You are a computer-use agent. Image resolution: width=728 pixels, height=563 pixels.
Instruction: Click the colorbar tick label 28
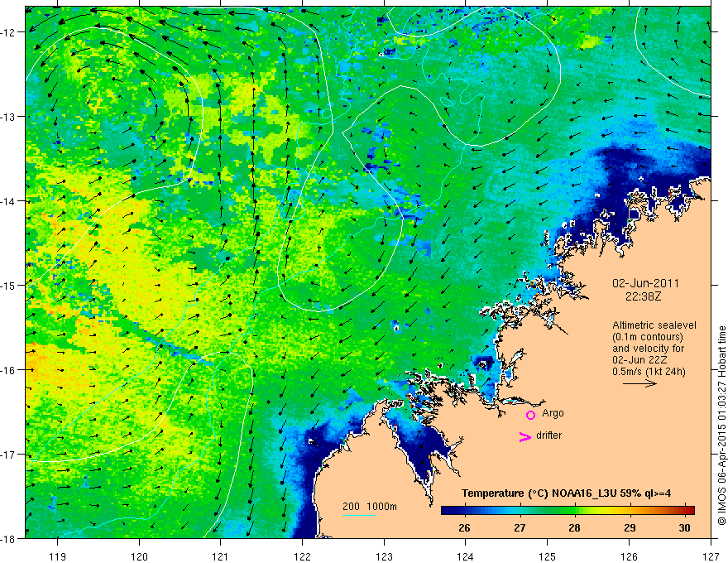point(574,527)
